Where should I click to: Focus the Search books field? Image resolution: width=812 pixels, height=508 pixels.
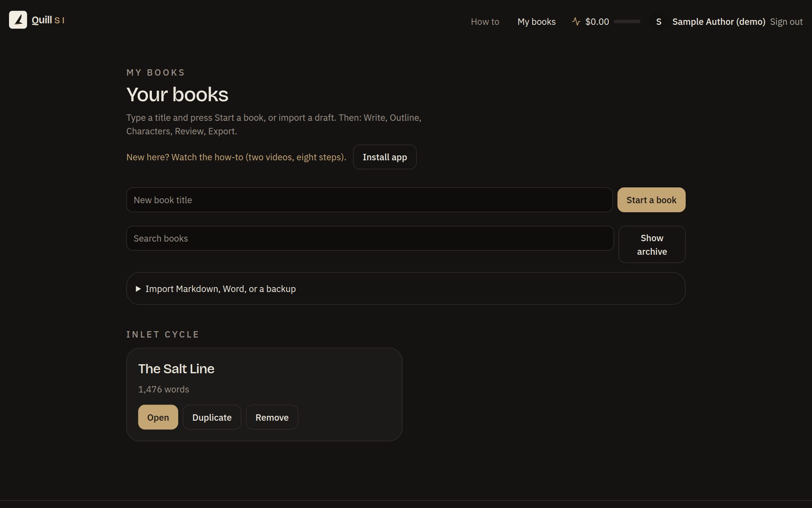(370, 238)
